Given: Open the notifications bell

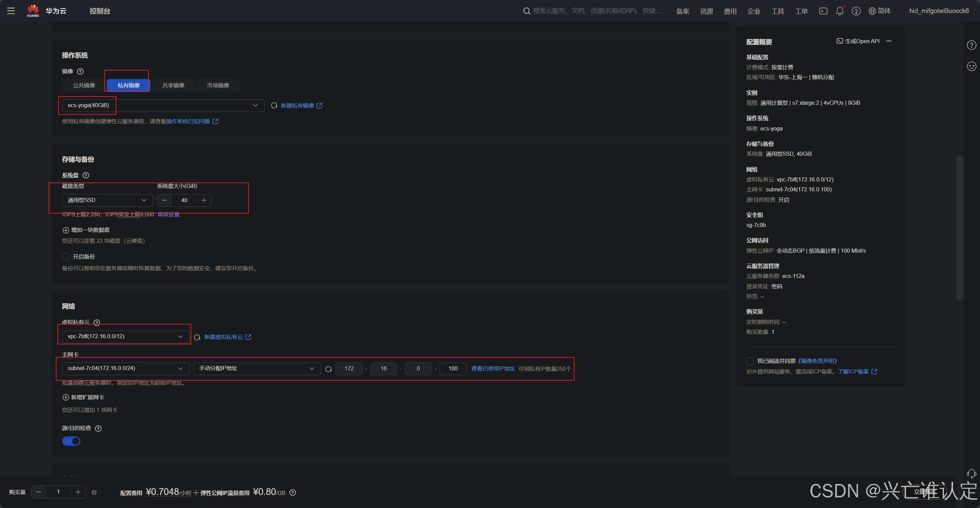Looking at the screenshot, I should click(840, 11).
